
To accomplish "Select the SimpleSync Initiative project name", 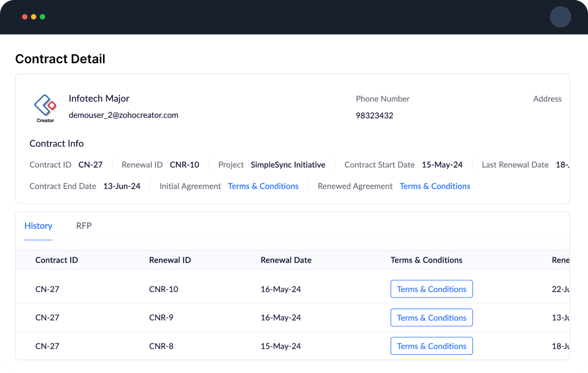I will pos(288,165).
